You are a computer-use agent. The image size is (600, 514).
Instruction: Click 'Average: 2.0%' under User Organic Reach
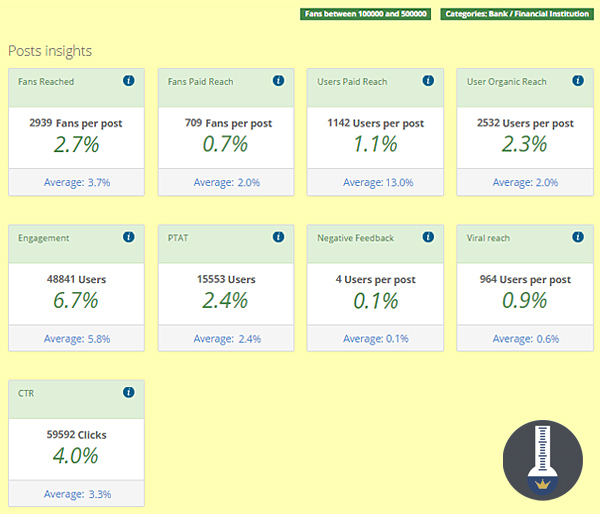point(525,183)
